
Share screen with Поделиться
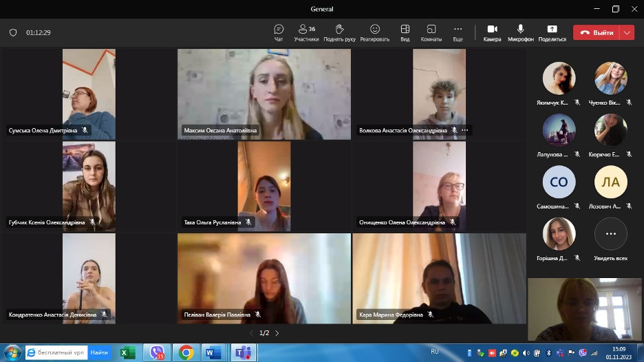[x=552, y=32]
